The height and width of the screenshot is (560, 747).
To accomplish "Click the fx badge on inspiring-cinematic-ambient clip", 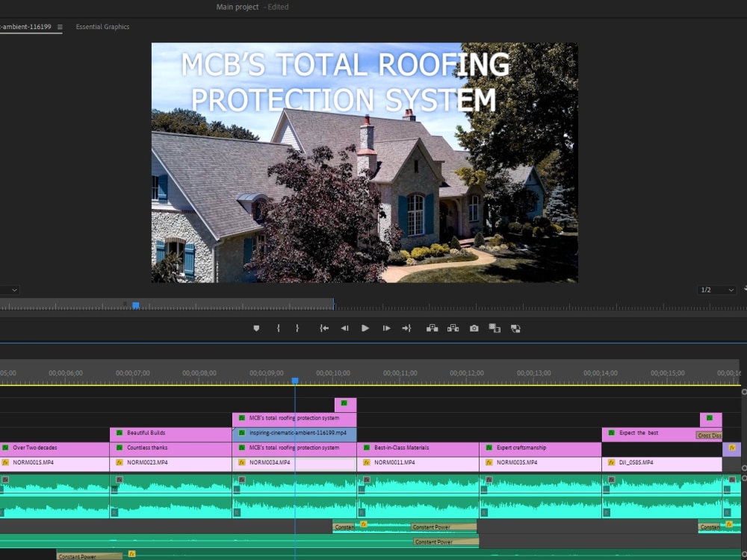I will click(241, 433).
